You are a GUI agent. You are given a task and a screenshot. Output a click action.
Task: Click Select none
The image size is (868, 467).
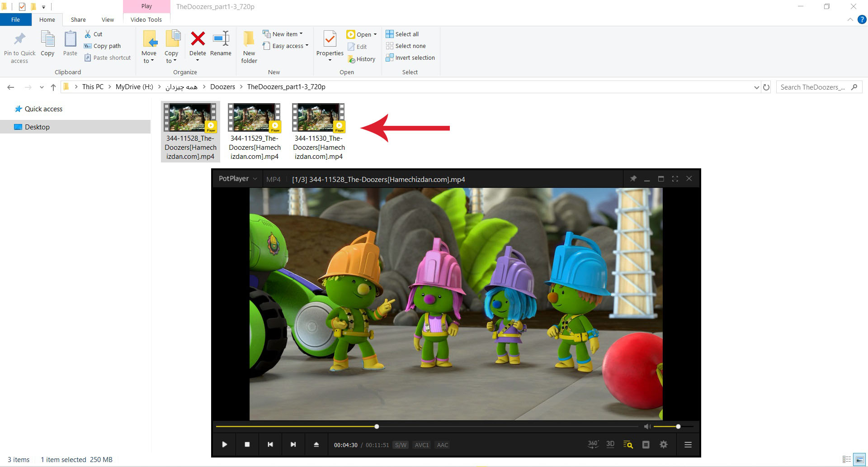tap(406, 46)
